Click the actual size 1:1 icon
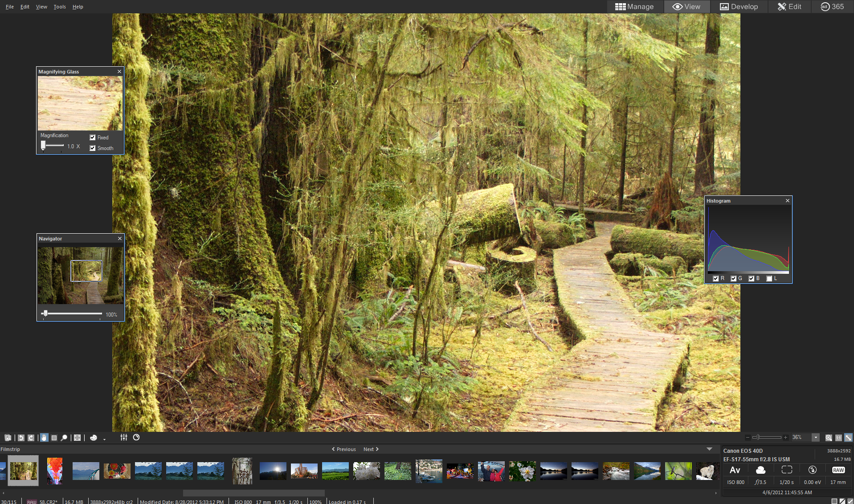854x504 pixels. tap(838, 438)
